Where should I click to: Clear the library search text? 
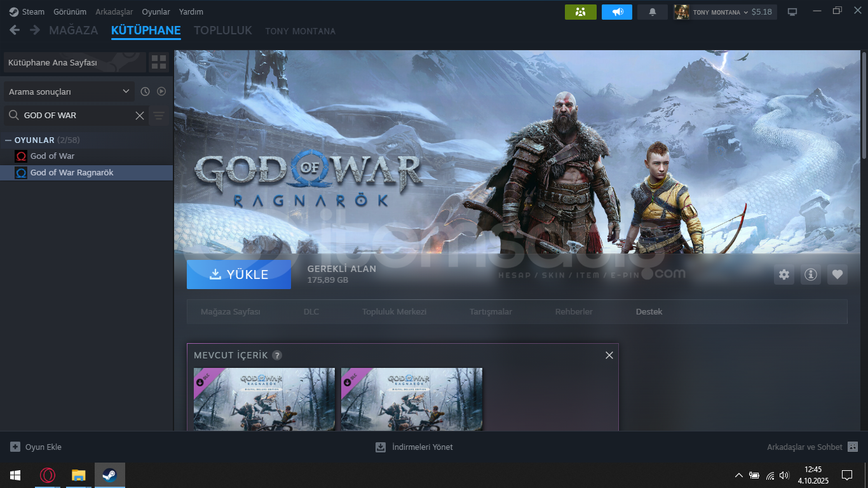click(x=140, y=116)
